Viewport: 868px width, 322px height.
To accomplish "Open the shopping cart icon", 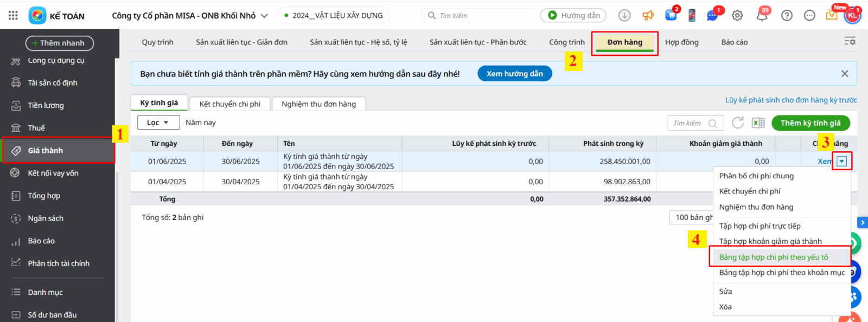I will pyautogui.click(x=671, y=16).
